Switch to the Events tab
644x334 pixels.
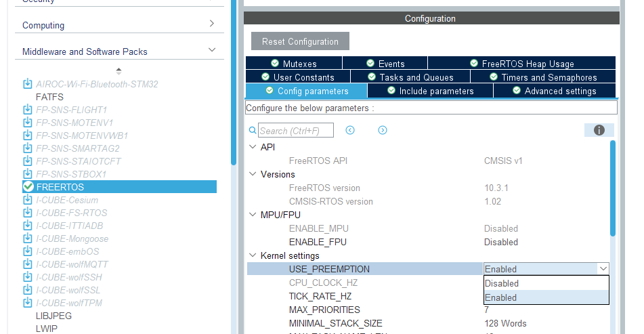(x=385, y=64)
